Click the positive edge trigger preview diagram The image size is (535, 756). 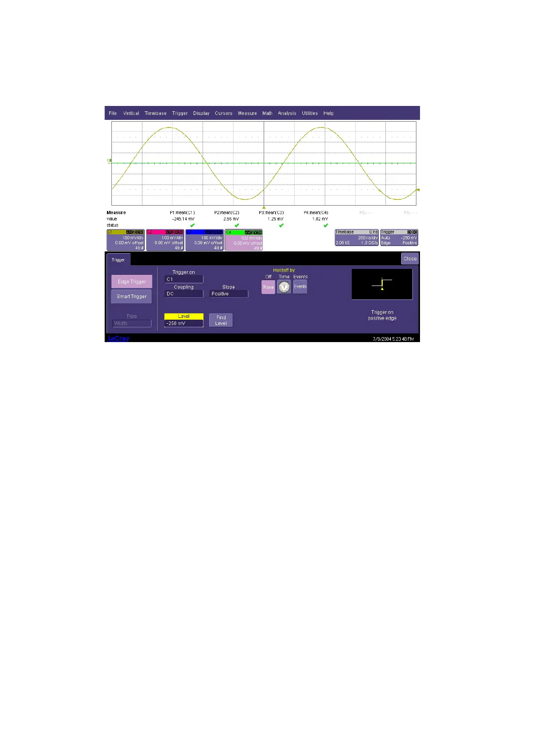pos(382,284)
